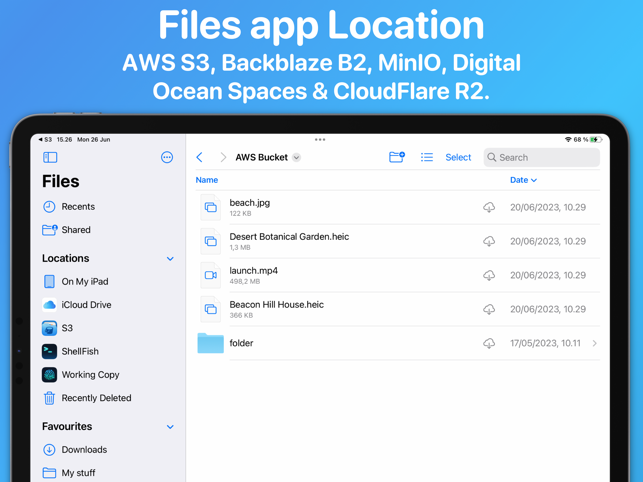Change sort order via Date column

[523, 180]
